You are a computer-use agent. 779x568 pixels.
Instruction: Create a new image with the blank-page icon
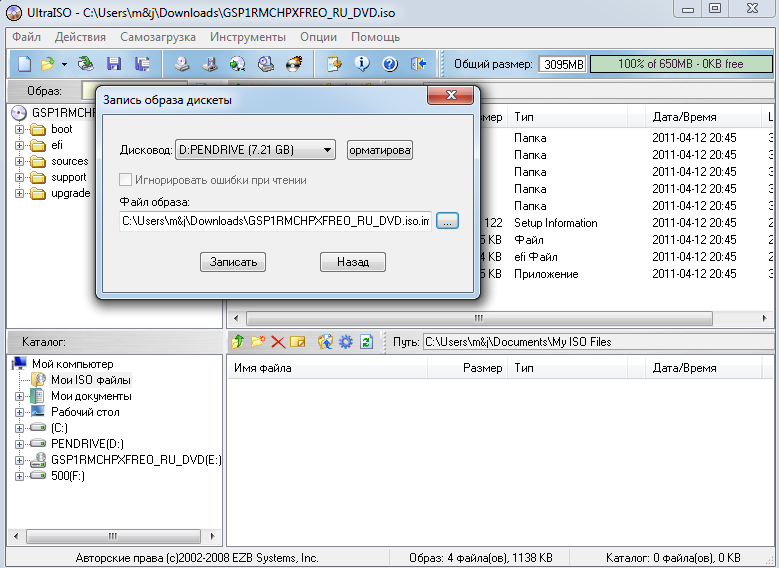pyautogui.click(x=24, y=64)
